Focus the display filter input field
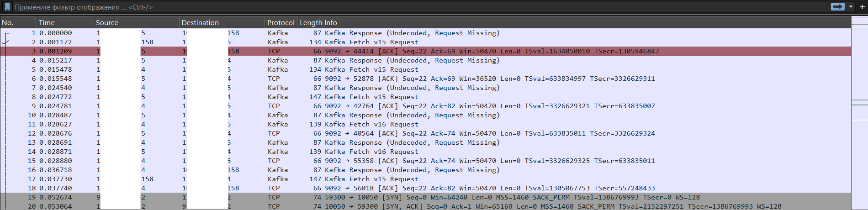The height and width of the screenshot is (210, 868). [x=411, y=7]
